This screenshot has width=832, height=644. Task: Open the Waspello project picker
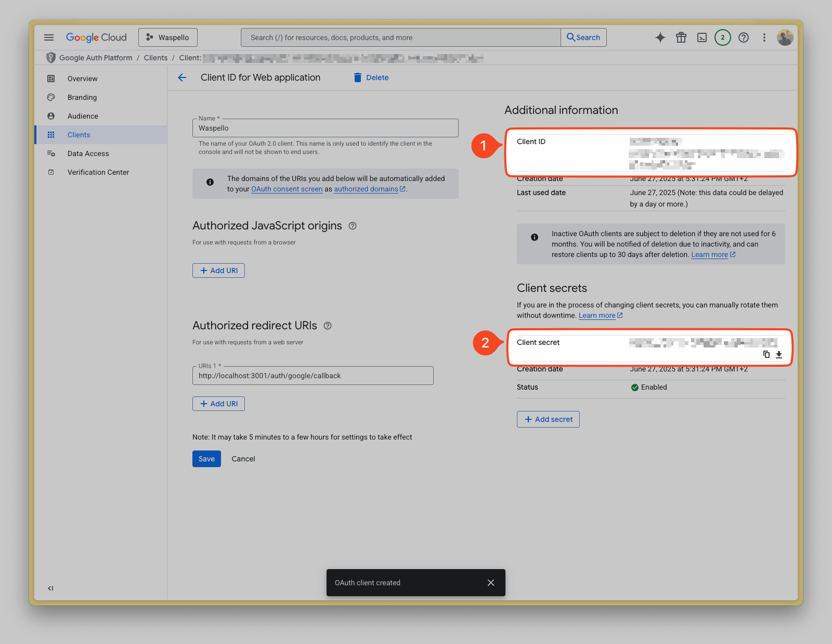(x=167, y=37)
